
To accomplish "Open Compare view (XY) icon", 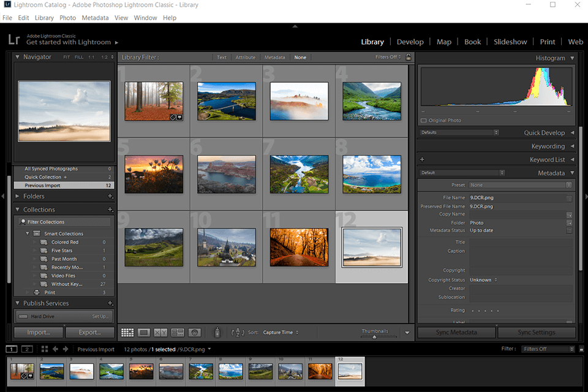I will [160, 333].
